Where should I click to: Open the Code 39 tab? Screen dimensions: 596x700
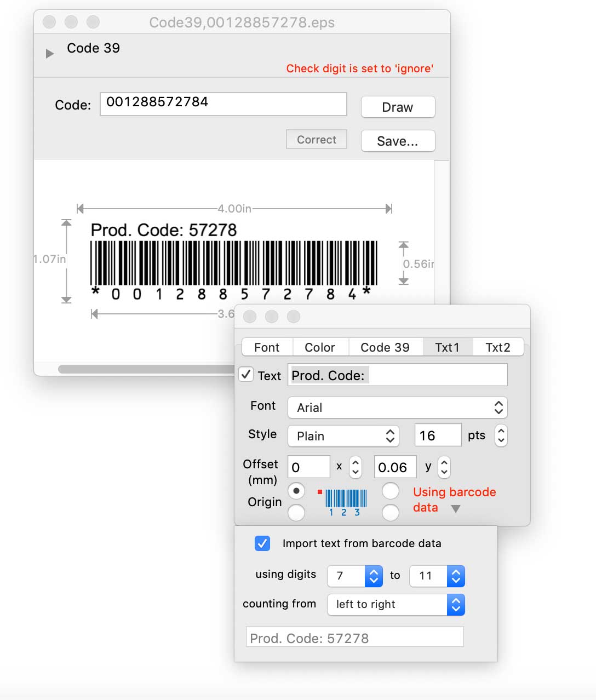(x=385, y=347)
